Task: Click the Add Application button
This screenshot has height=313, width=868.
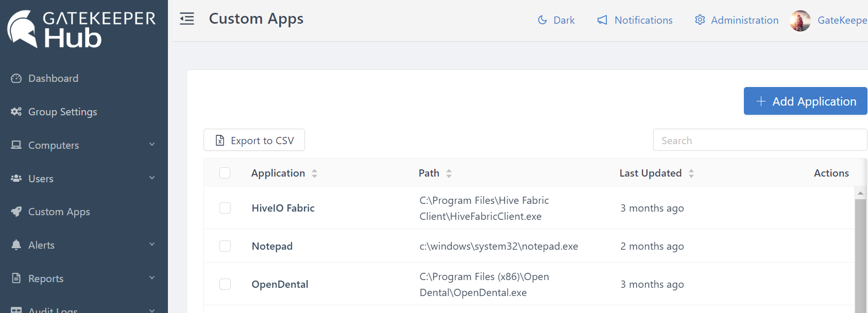Action: [805, 101]
